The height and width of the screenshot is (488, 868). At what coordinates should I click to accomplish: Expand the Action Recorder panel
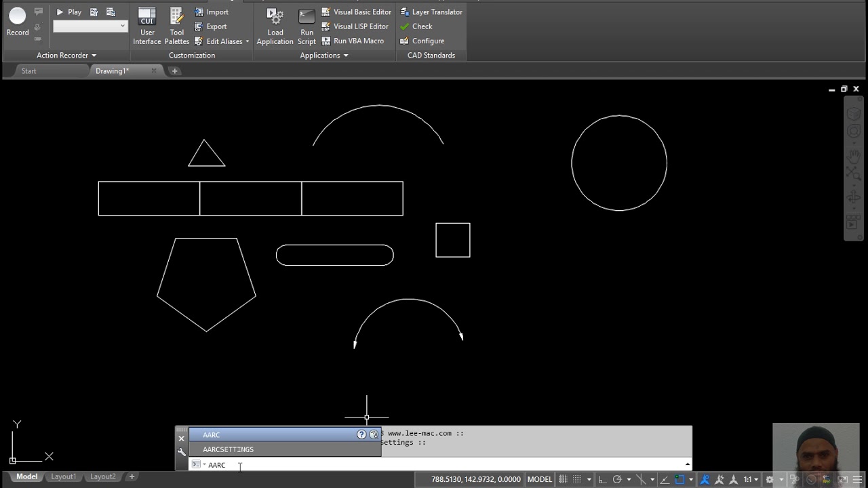[66, 56]
